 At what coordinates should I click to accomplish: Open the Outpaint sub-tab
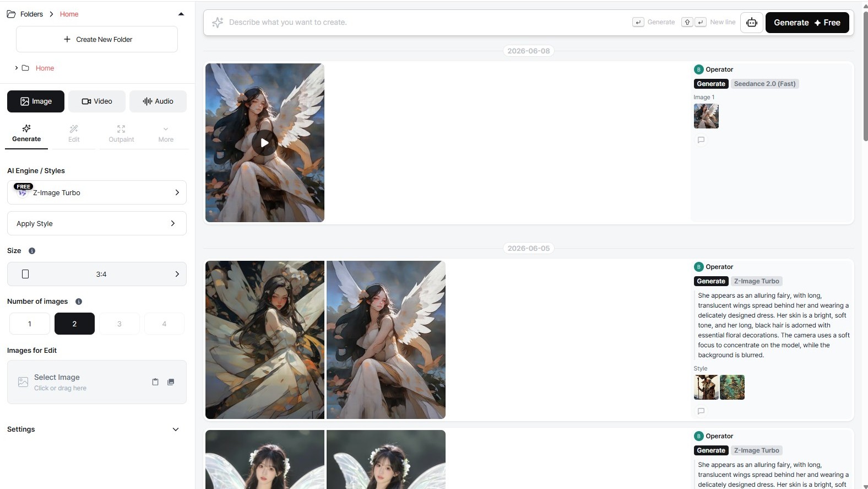[x=121, y=133]
